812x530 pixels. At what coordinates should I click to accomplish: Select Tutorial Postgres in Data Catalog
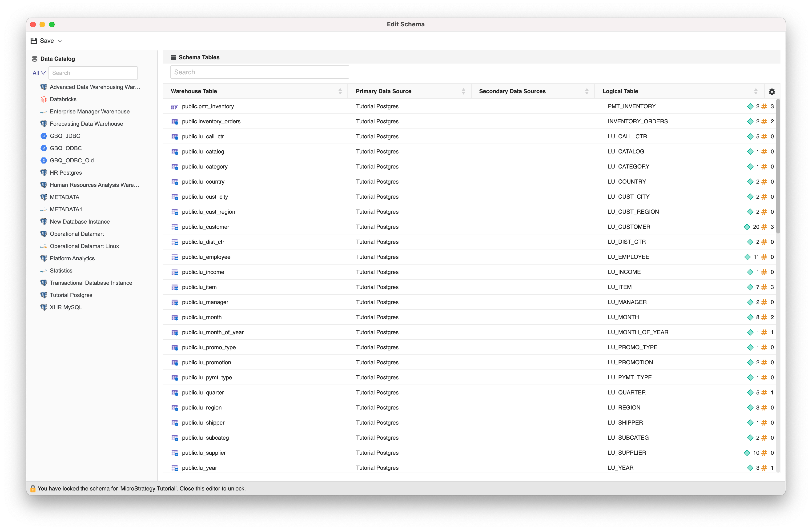tap(71, 295)
